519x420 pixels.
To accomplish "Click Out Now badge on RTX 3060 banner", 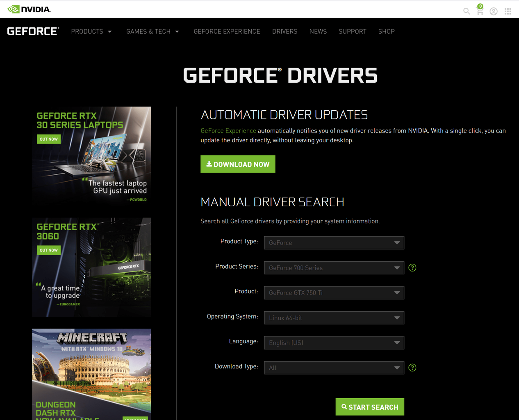I will pyautogui.click(x=49, y=250).
